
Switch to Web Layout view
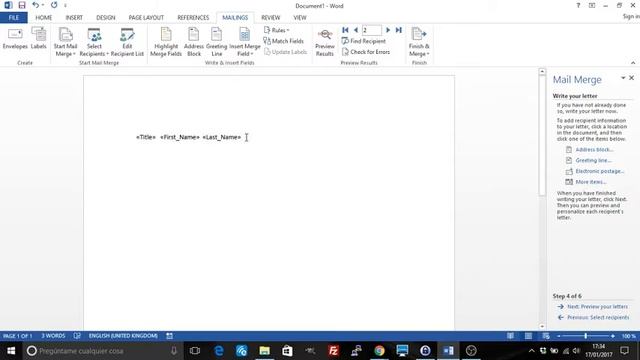pos(546,336)
